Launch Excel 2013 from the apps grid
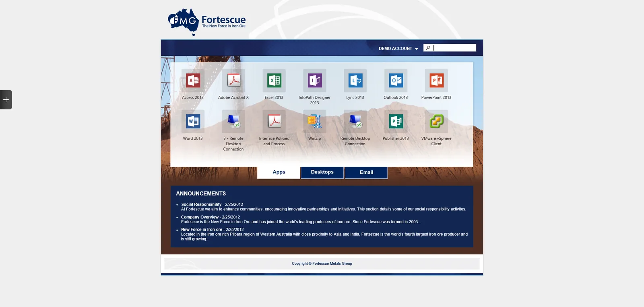The width and height of the screenshot is (644, 307). pos(274,80)
